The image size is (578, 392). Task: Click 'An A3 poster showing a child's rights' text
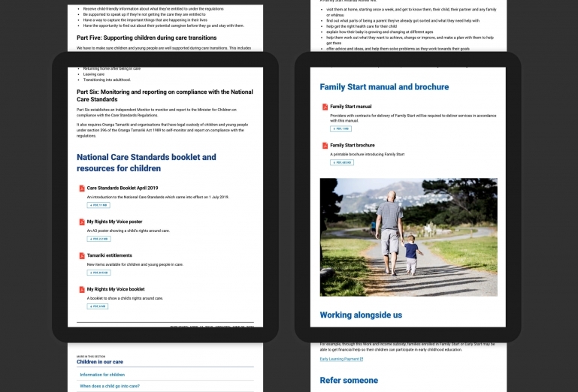click(129, 231)
